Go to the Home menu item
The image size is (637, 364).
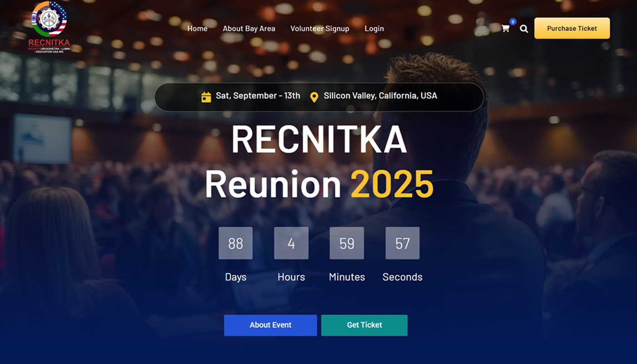click(x=197, y=28)
